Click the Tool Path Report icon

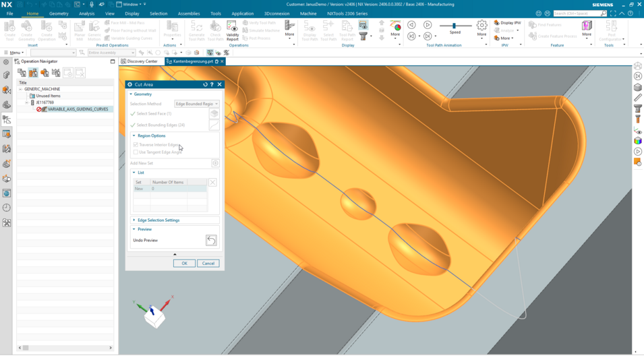(347, 30)
